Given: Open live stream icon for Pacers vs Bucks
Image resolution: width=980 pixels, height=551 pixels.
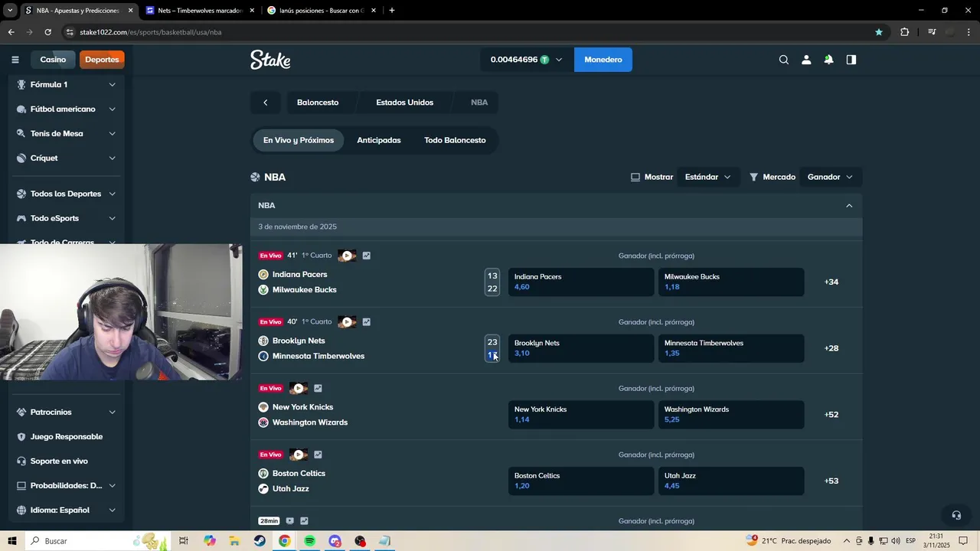Looking at the screenshot, I should (347, 256).
